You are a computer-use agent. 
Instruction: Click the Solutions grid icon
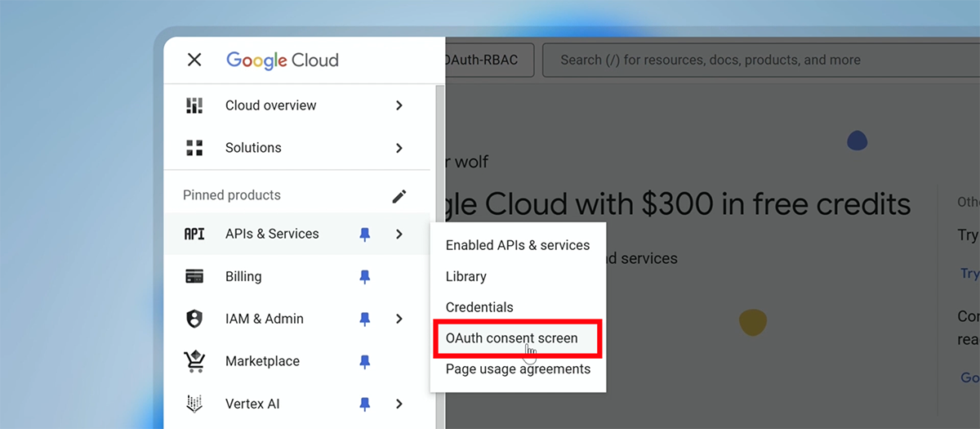[x=194, y=148]
